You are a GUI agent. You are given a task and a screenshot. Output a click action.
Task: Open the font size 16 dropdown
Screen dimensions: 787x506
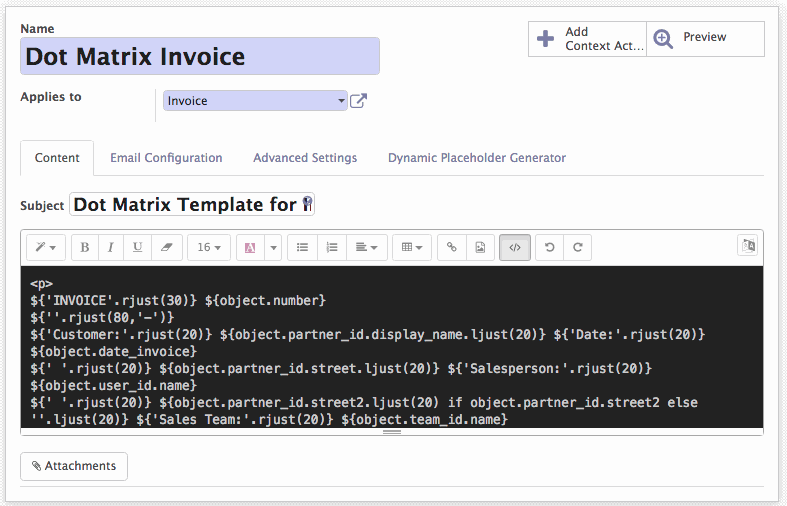pos(209,247)
